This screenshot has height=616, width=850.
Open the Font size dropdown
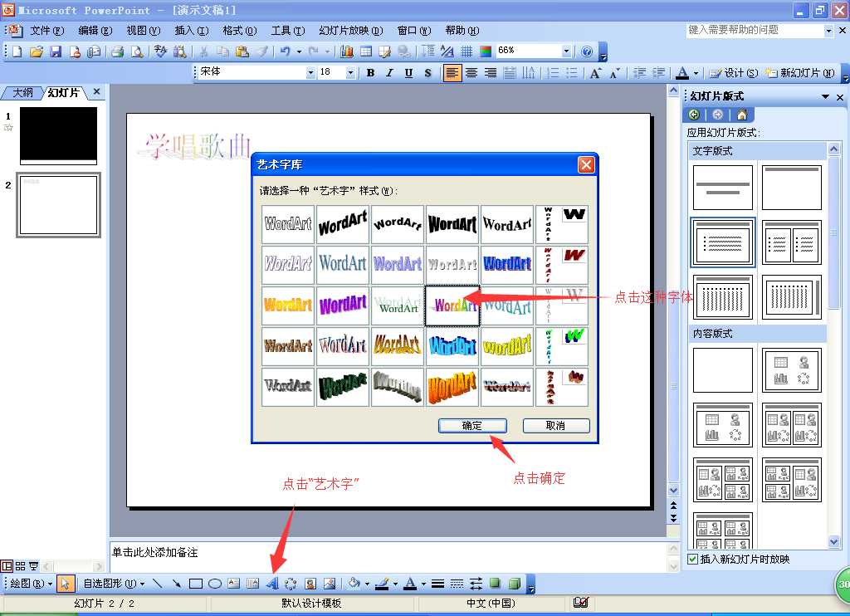(x=351, y=72)
